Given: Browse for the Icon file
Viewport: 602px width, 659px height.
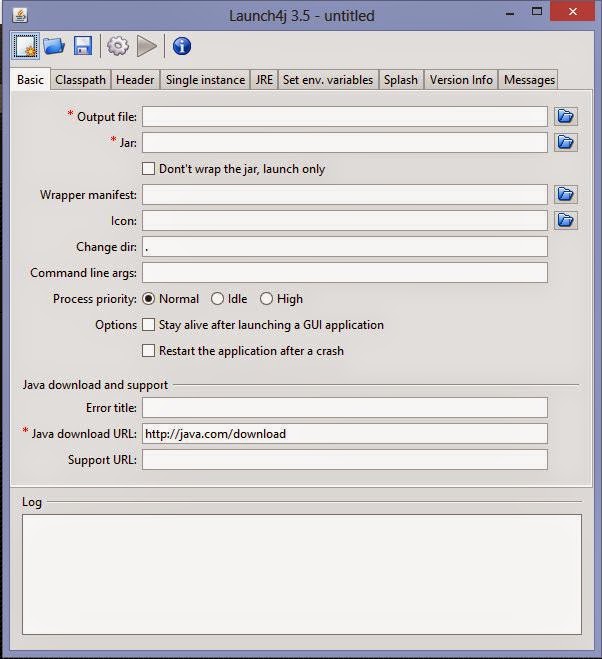Looking at the screenshot, I should pyautogui.click(x=565, y=220).
